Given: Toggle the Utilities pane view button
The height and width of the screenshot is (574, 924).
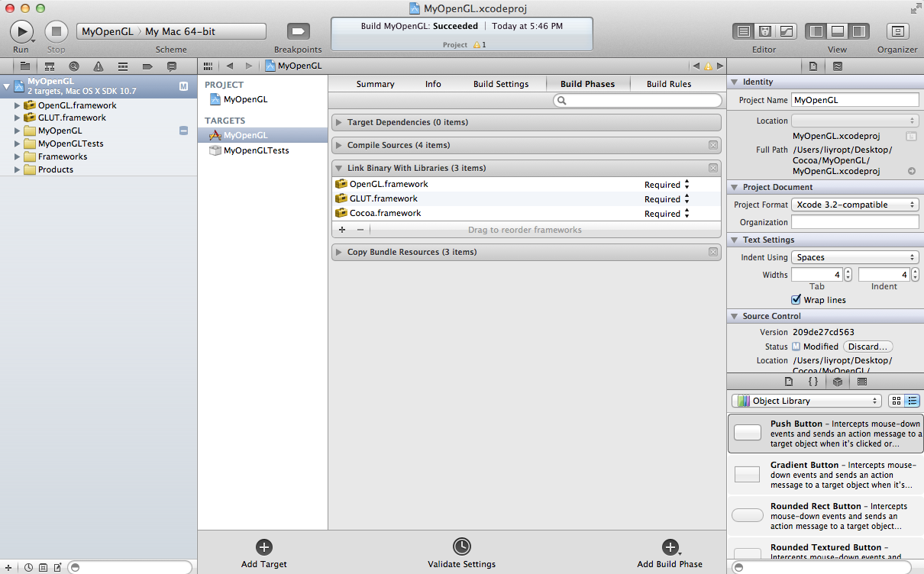Looking at the screenshot, I should (x=859, y=31).
